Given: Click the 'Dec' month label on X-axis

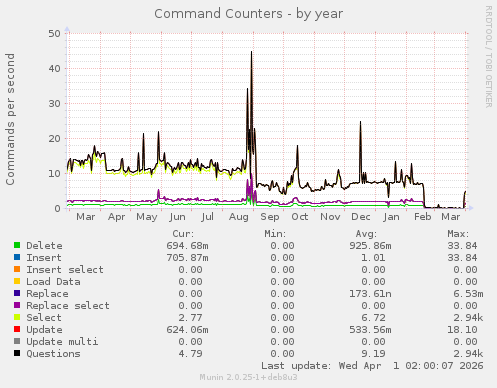Looking at the screenshot, I should point(361,217).
